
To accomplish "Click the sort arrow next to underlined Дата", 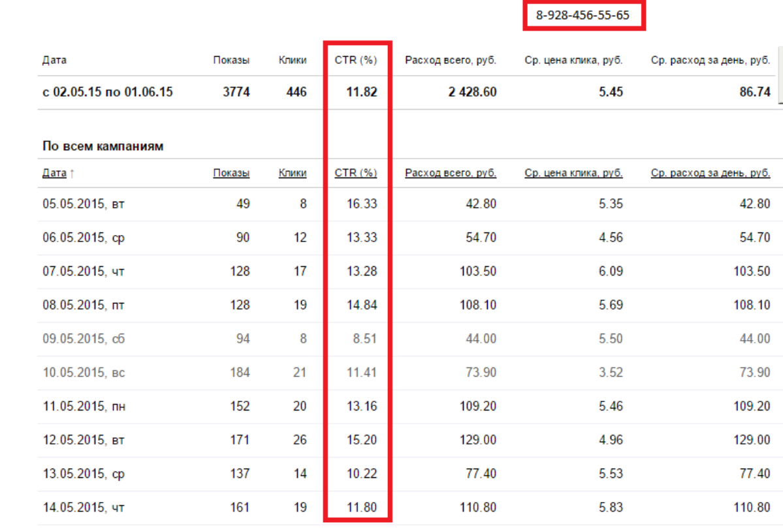I will tap(72, 174).
